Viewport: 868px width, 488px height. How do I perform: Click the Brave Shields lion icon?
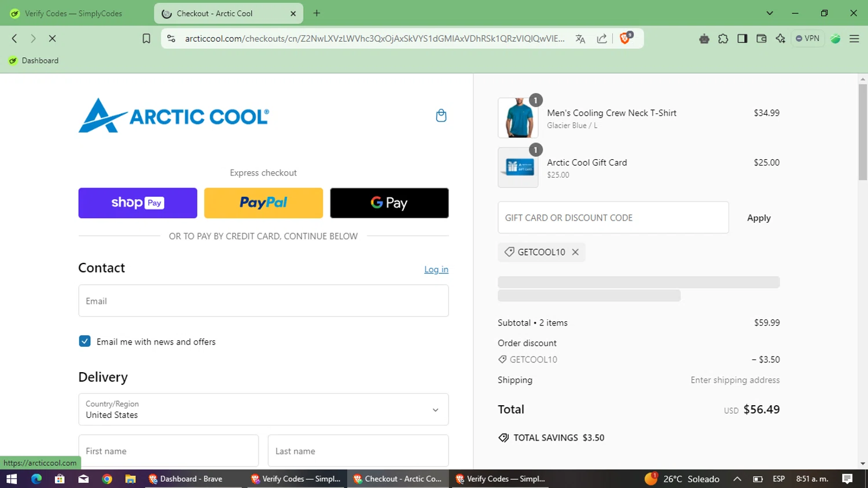pos(625,38)
